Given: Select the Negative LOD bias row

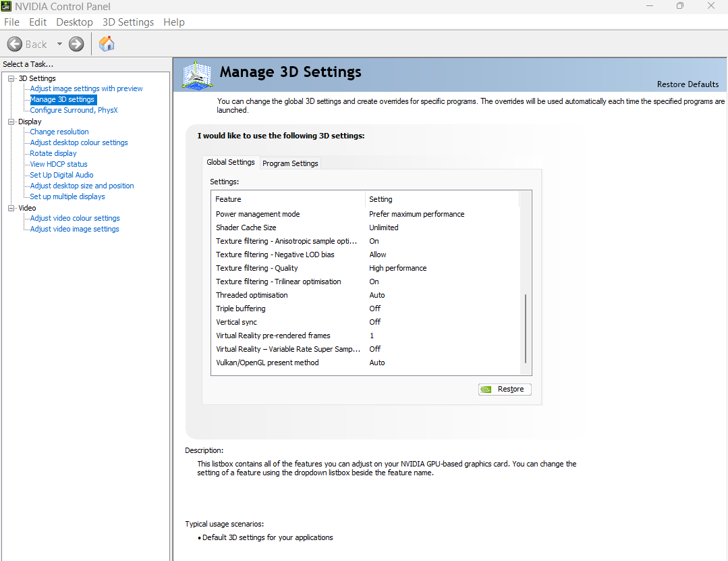Looking at the screenshot, I should (x=366, y=255).
